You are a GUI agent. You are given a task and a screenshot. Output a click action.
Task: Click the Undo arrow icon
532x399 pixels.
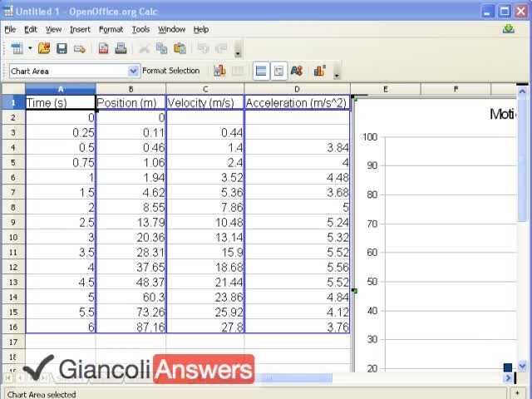[x=204, y=48]
